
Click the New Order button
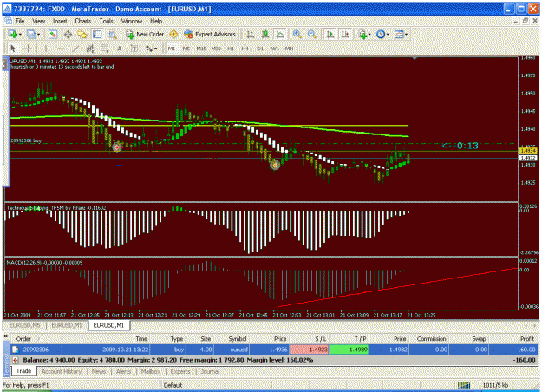pos(145,34)
